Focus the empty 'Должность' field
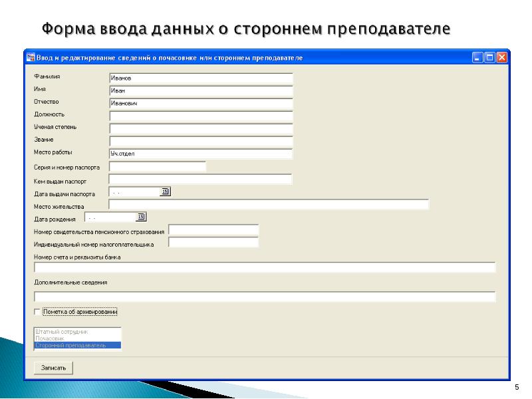 [x=201, y=116]
